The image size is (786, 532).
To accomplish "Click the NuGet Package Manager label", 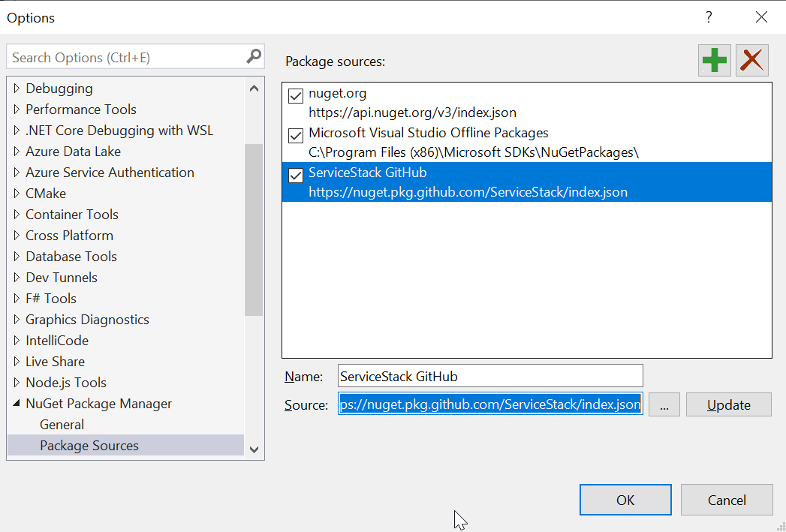I will (99, 404).
